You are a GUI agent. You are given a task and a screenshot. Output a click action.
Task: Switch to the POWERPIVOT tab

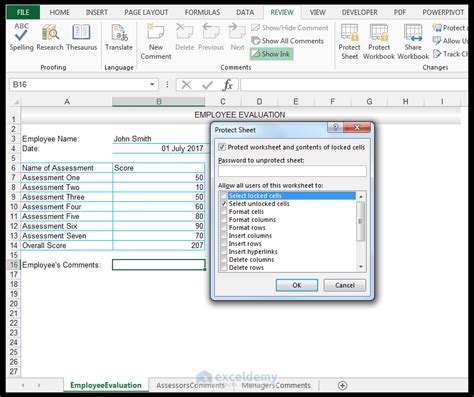tap(443, 12)
